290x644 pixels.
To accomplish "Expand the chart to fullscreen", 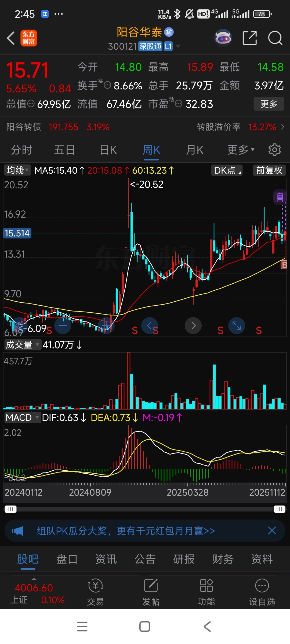I will [x=237, y=326].
